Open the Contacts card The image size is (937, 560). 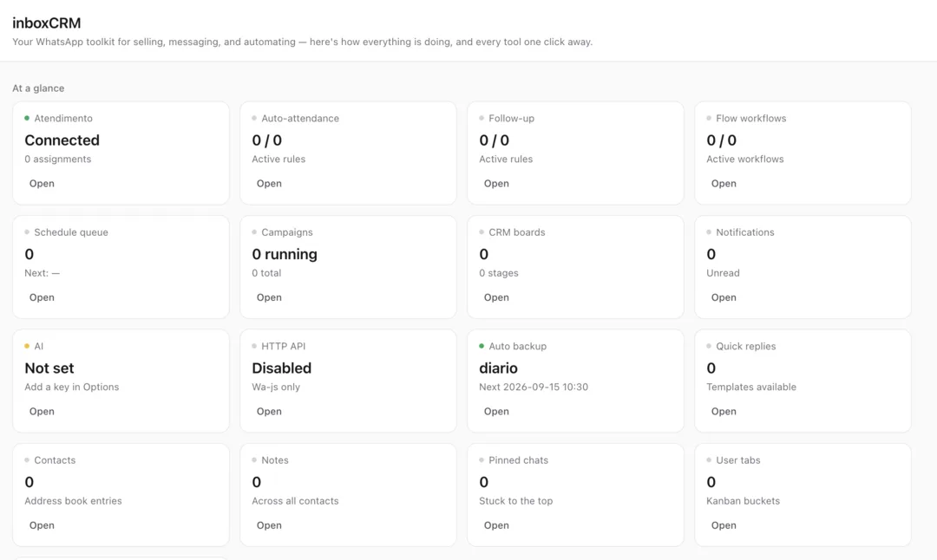pos(42,525)
